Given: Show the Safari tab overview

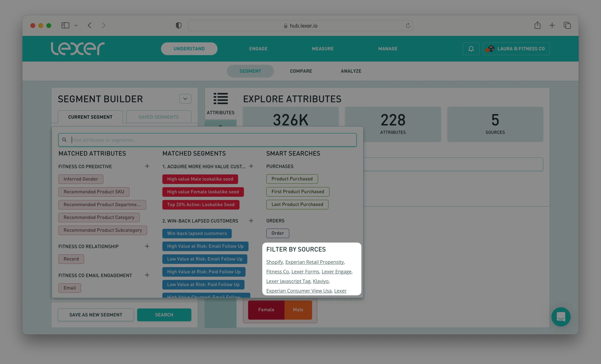Looking at the screenshot, I should pos(567,25).
